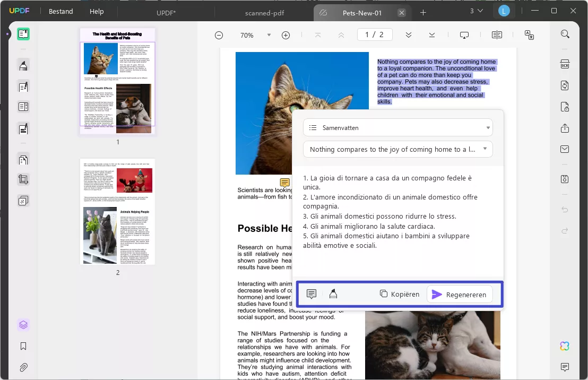The width and height of the screenshot is (588, 380).
Task: Open the Bestand menu
Action: pos(60,11)
